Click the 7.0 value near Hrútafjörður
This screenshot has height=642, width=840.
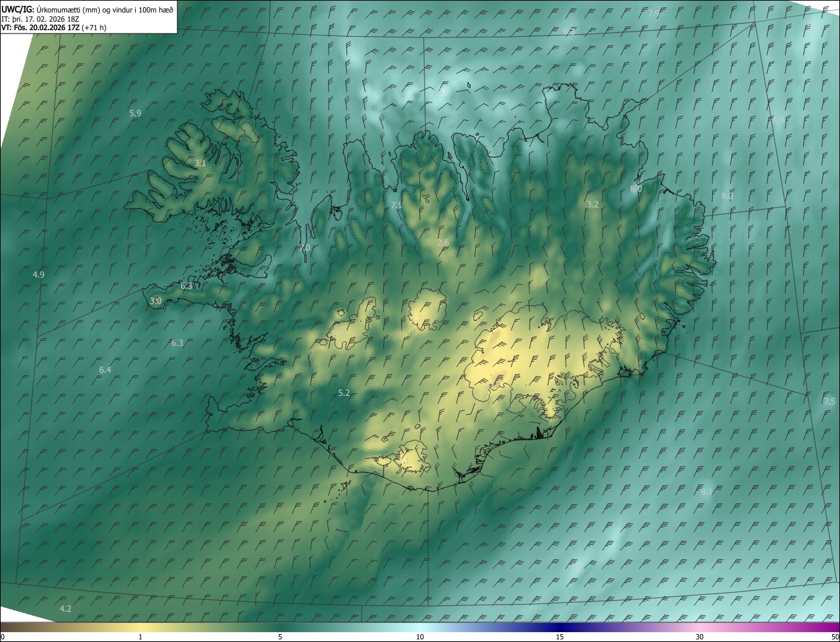click(x=304, y=247)
